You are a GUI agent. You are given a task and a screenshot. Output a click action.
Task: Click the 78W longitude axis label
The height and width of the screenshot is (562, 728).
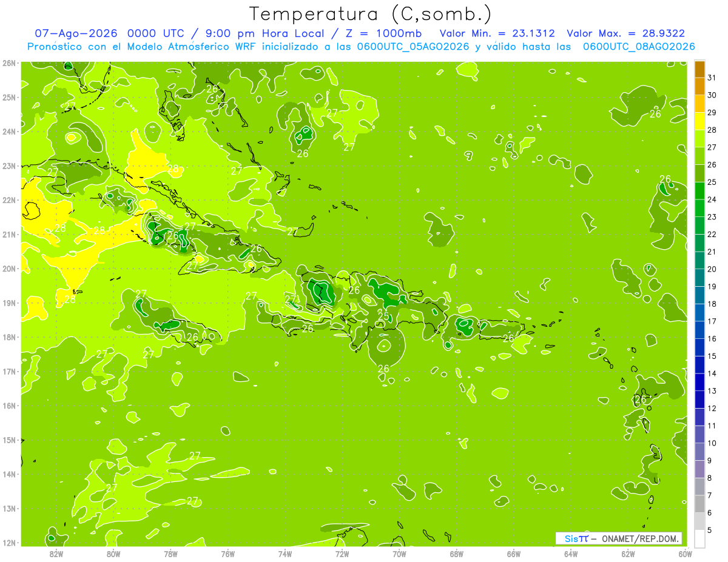click(170, 554)
